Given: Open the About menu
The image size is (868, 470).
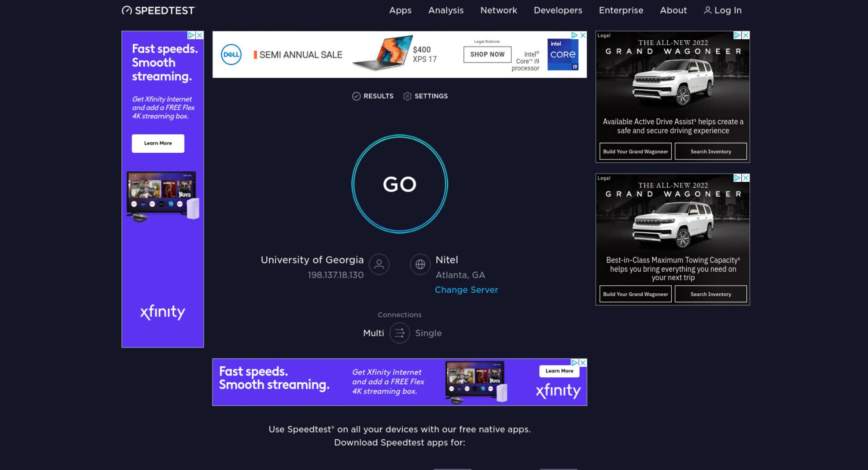Looking at the screenshot, I should [673, 10].
